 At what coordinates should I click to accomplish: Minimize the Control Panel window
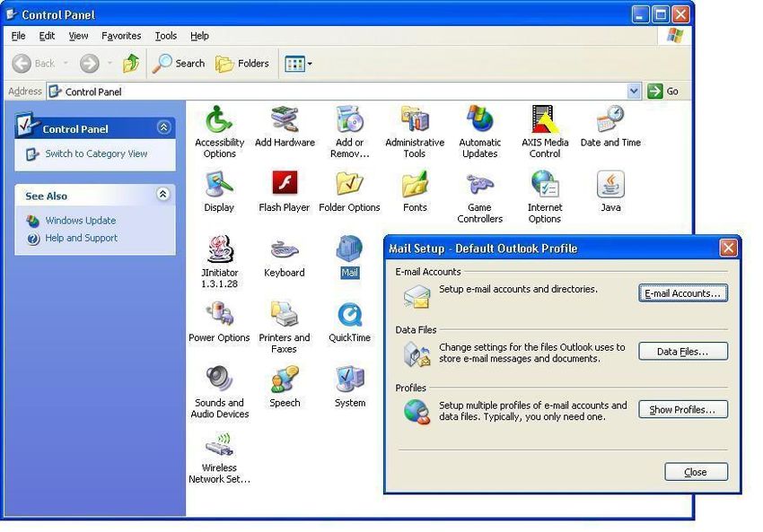tap(640, 14)
